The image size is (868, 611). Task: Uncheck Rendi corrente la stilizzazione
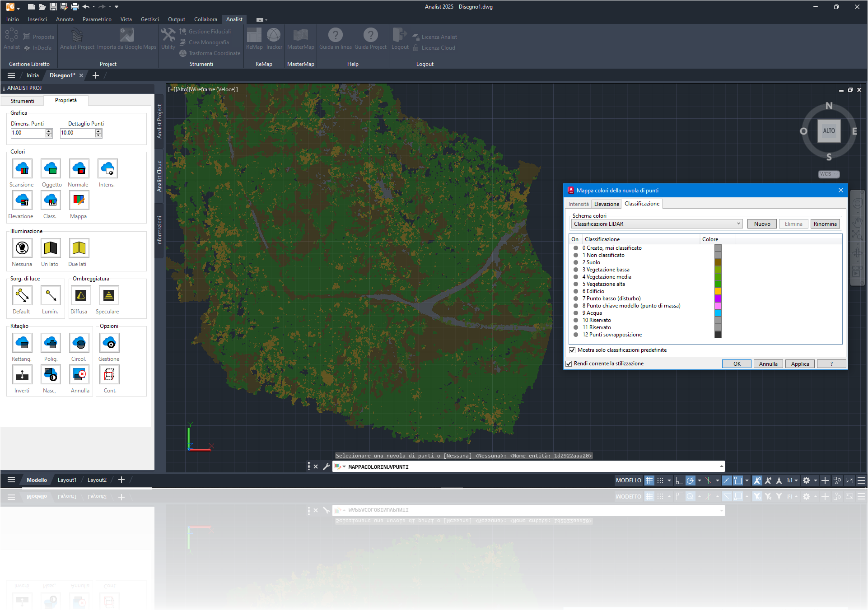click(569, 364)
